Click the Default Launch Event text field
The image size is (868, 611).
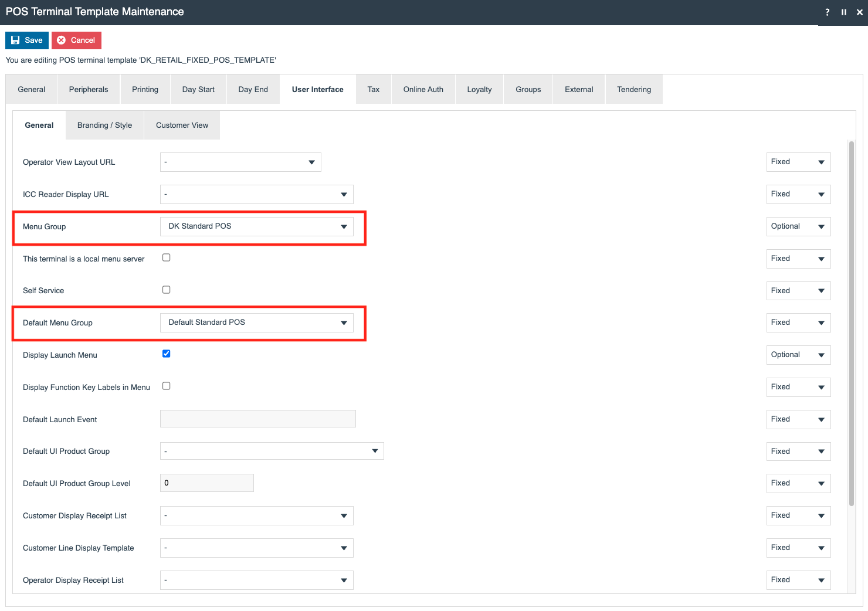point(258,419)
